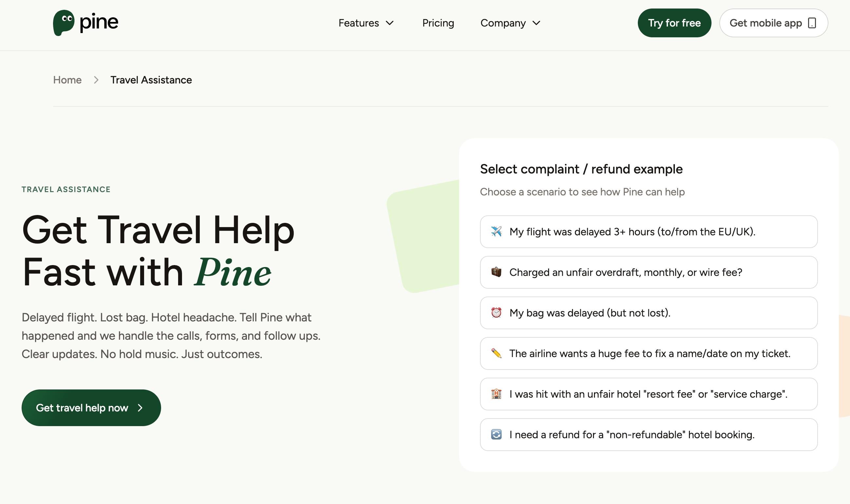
Task: Select 'non-refundable' hotel booking refund scenario
Action: 649,435
